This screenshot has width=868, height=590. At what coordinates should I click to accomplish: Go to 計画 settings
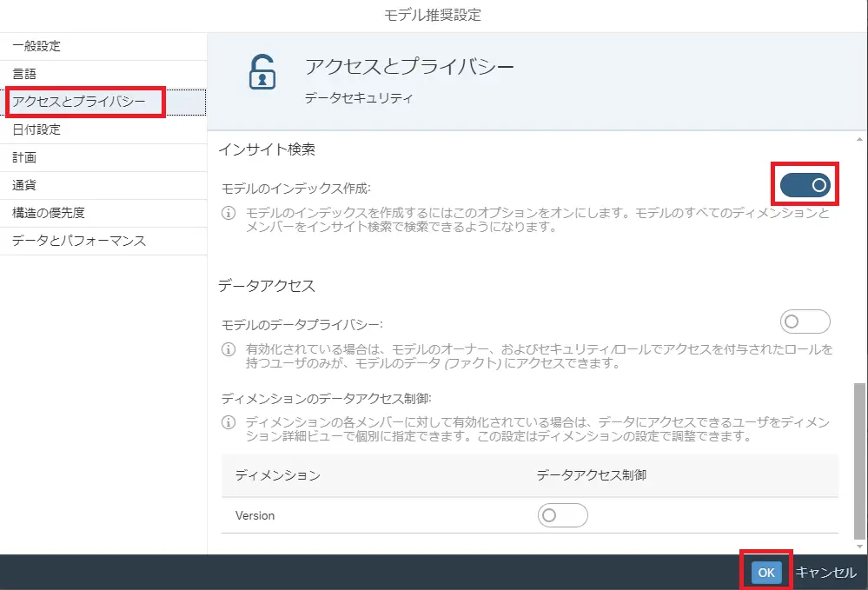click(103, 158)
